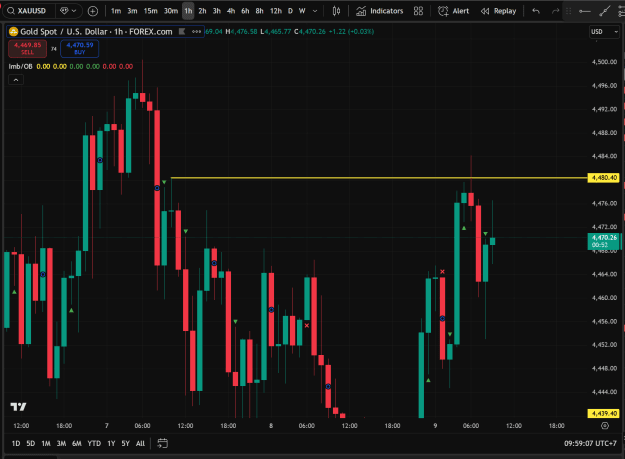625x459 pixels.
Task: Switch to the weekly W timeframe
Action: pyautogui.click(x=302, y=11)
